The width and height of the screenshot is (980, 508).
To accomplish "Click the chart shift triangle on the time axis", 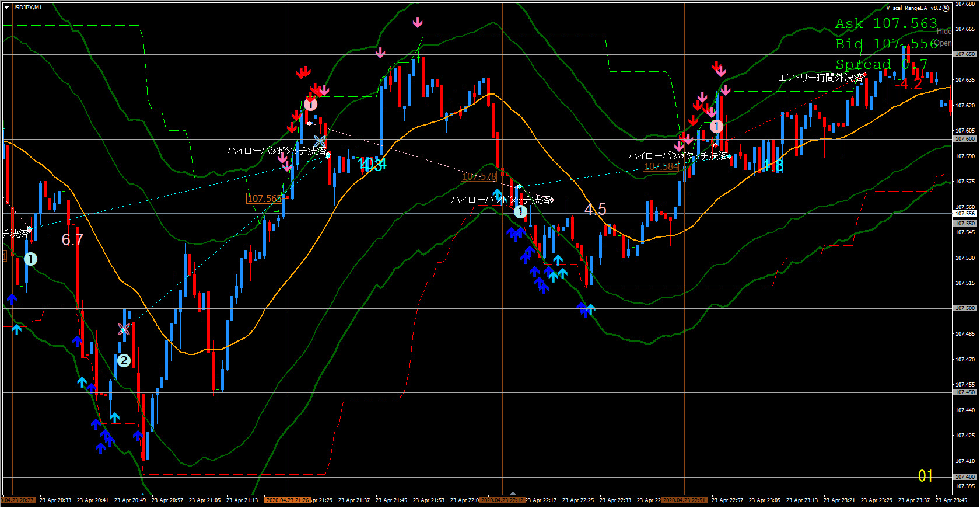I will click(513, 493).
